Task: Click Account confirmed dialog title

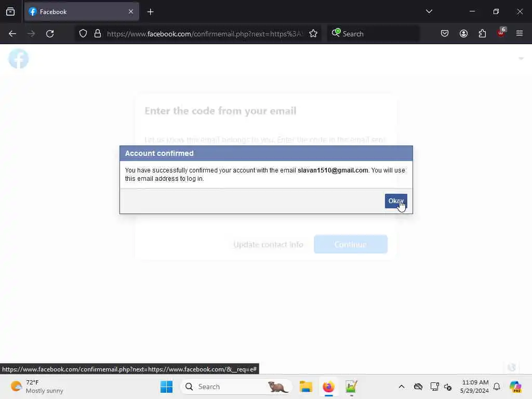Action: coord(159,153)
